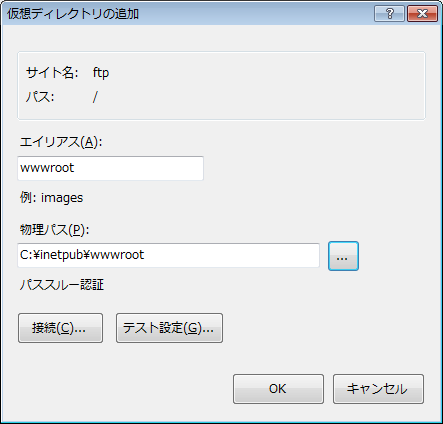Click the path value slash
443x424 pixels.
point(95,97)
